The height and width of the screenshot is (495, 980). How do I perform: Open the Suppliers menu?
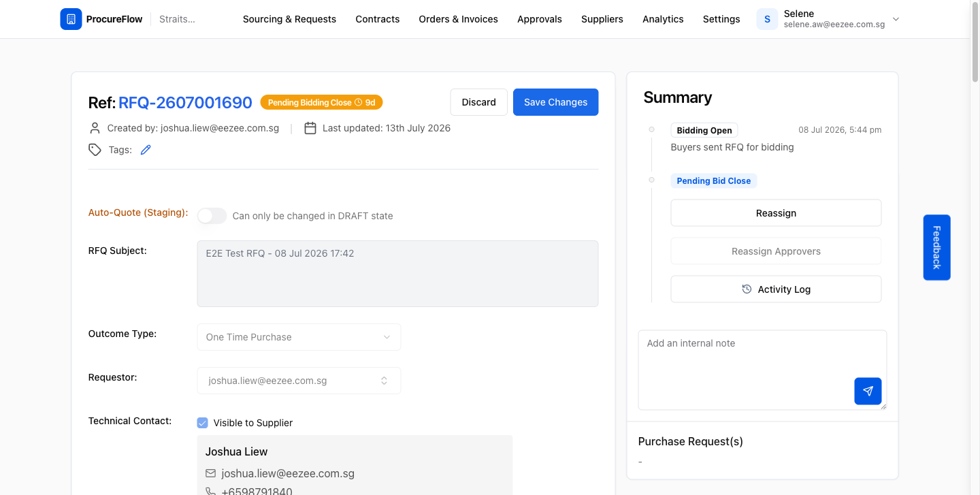coord(602,19)
